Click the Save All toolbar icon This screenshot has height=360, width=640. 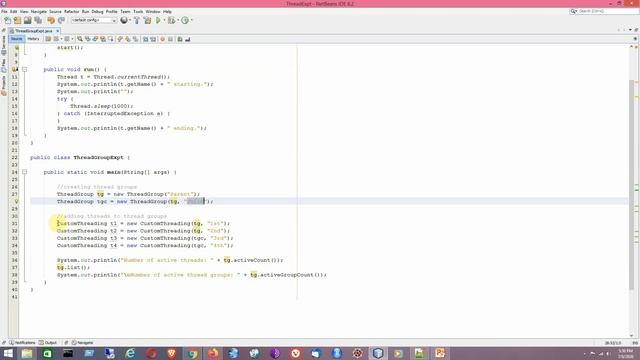pos(38,20)
